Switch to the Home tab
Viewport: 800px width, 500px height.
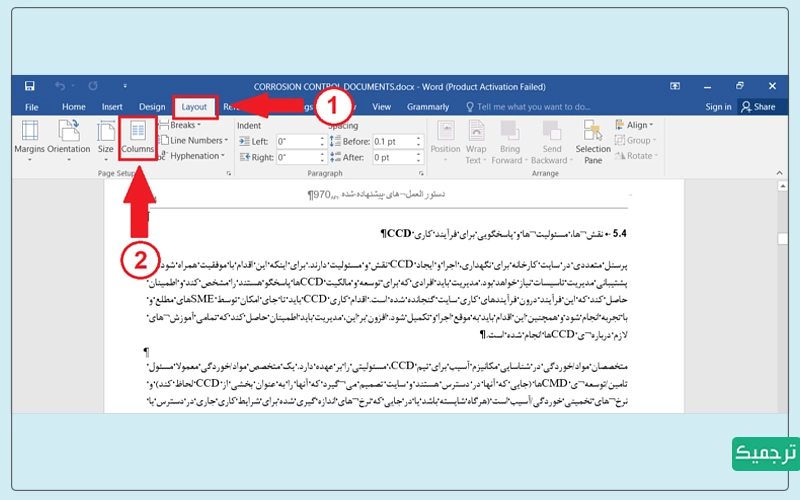point(73,107)
